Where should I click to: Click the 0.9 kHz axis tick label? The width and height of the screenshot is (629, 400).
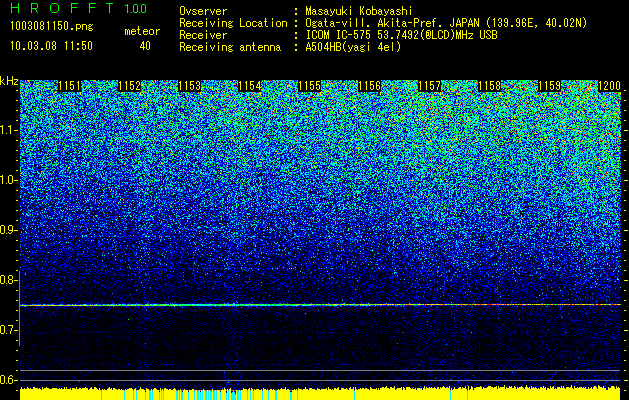[x=9, y=230]
